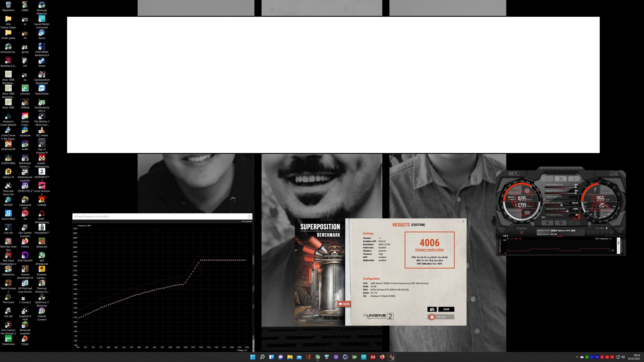644x362 pixels.
Task: Click the reset settings arrow button
Action: click(561, 223)
